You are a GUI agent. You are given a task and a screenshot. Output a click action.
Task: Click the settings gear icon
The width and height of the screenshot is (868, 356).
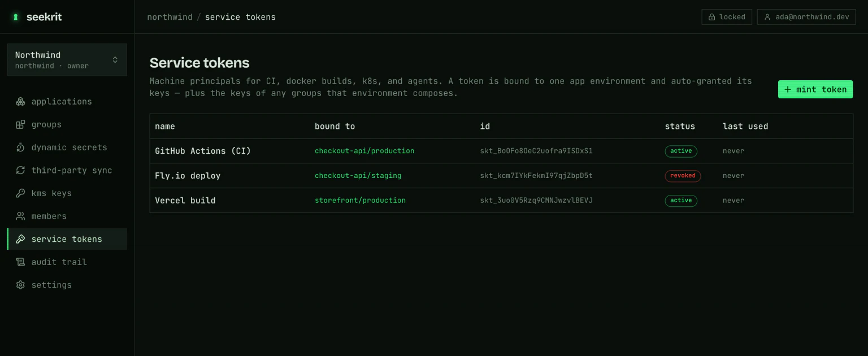coord(20,285)
